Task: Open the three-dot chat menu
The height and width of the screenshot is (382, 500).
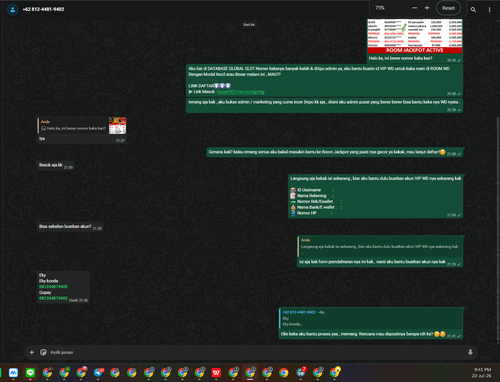Action: [x=489, y=10]
